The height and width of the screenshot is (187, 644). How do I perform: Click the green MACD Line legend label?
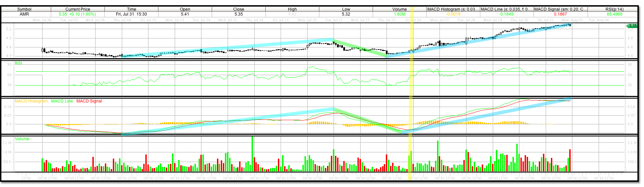[62, 101]
